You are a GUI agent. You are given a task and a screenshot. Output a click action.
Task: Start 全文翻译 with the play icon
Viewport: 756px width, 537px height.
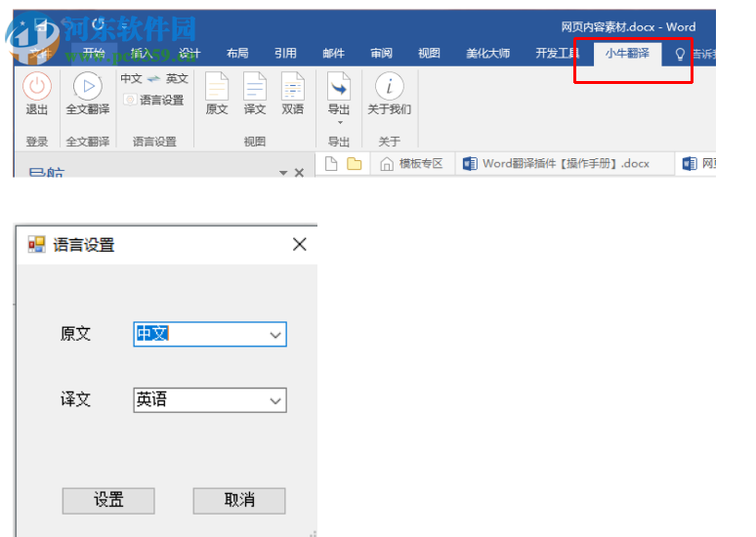coord(88,86)
